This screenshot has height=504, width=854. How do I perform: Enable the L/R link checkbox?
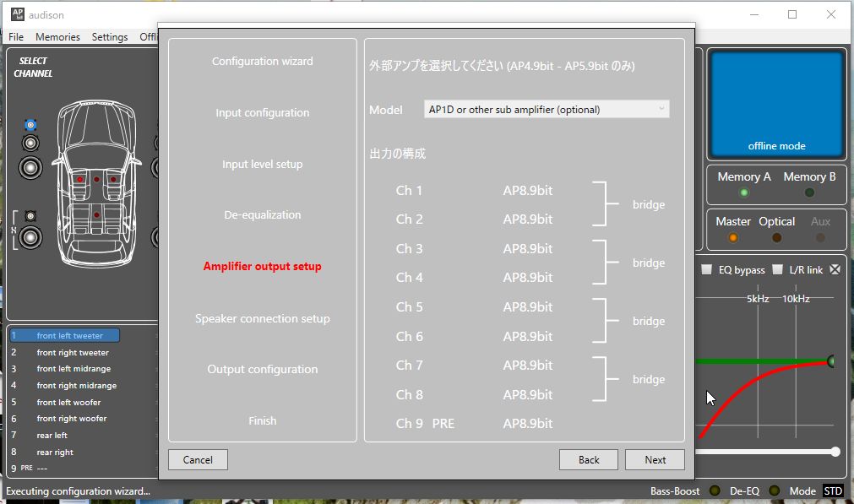click(778, 269)
